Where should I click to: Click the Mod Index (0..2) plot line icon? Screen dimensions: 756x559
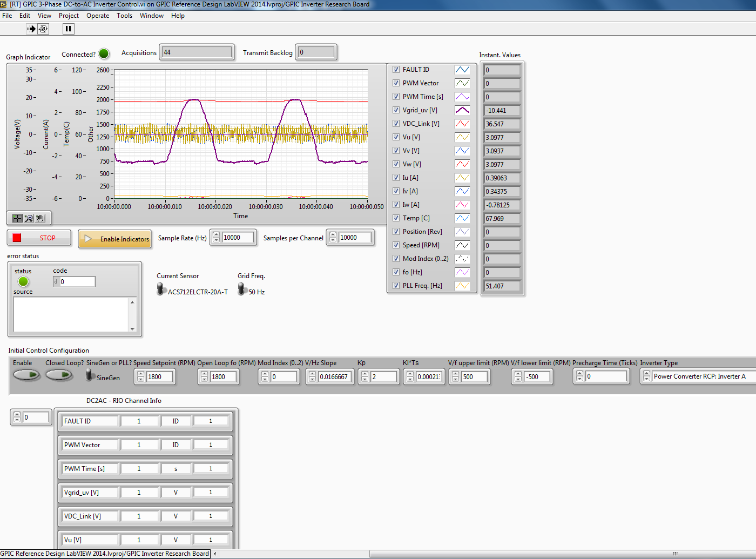(462, 259)
